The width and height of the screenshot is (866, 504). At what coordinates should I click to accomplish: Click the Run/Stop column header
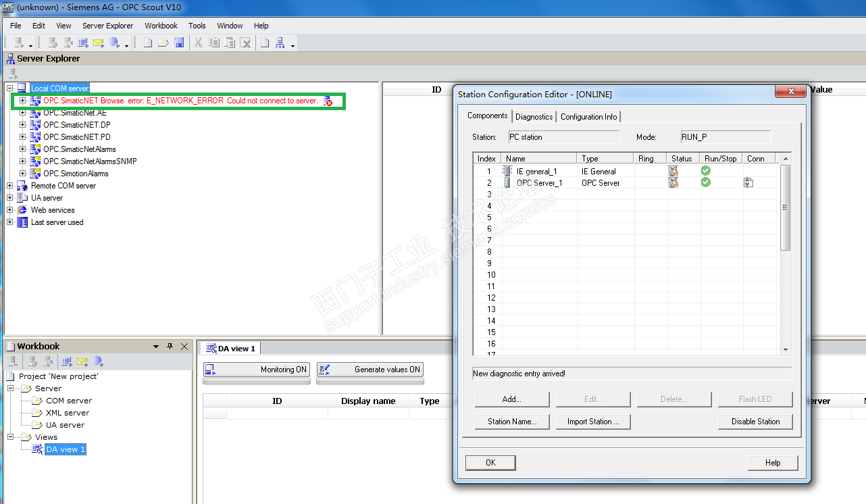coord(721,159)
